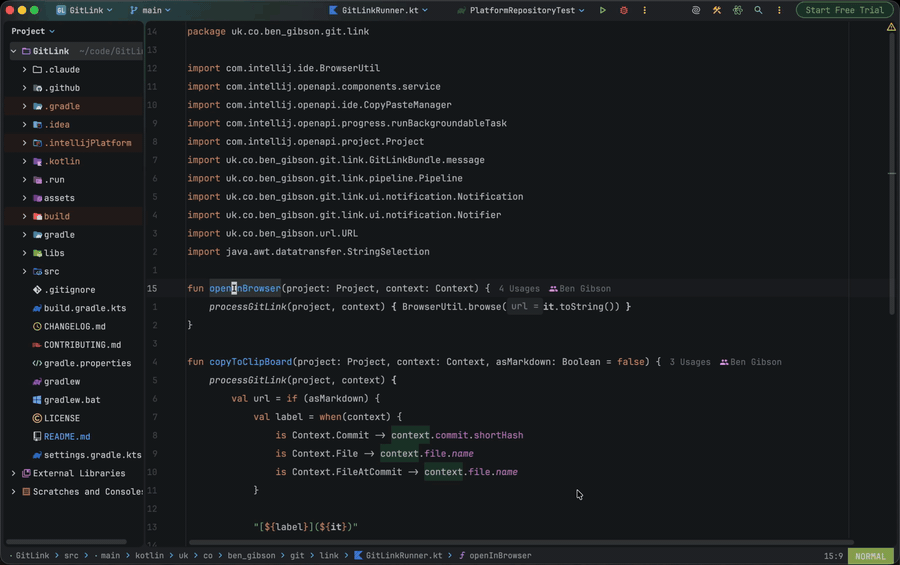Screen dimensions: 900x565
Task: Expand Scratches and Consoles node
Action: (13, 492)
